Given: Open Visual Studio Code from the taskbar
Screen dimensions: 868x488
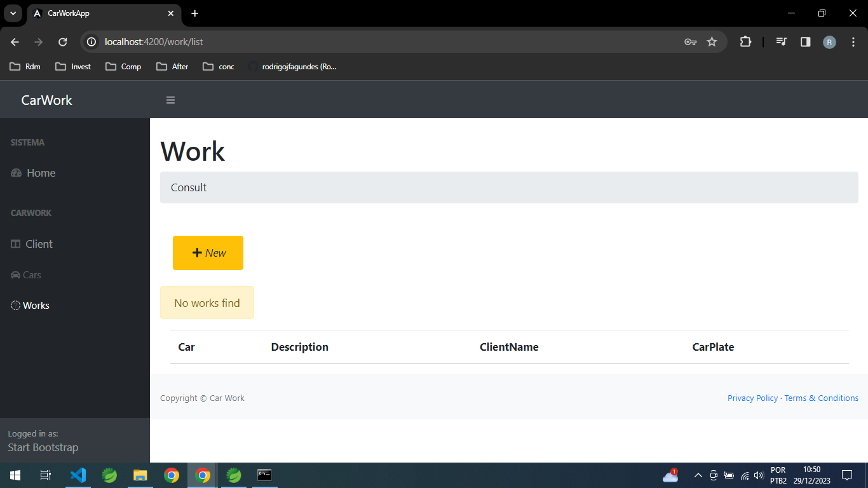Looking at the screenshot, I should 78,475.
